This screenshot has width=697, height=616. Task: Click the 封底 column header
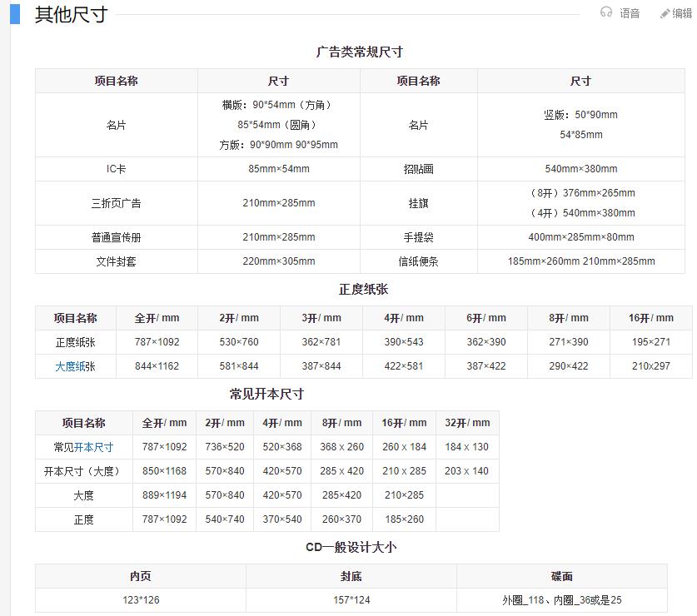(351, 576)
